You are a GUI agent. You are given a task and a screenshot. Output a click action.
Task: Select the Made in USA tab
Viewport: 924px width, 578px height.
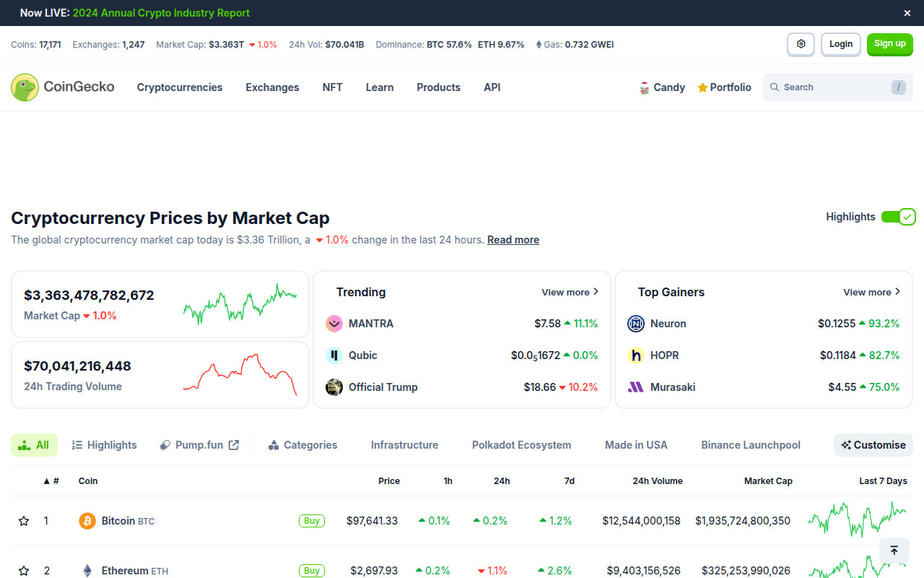[x=636, y=445]
